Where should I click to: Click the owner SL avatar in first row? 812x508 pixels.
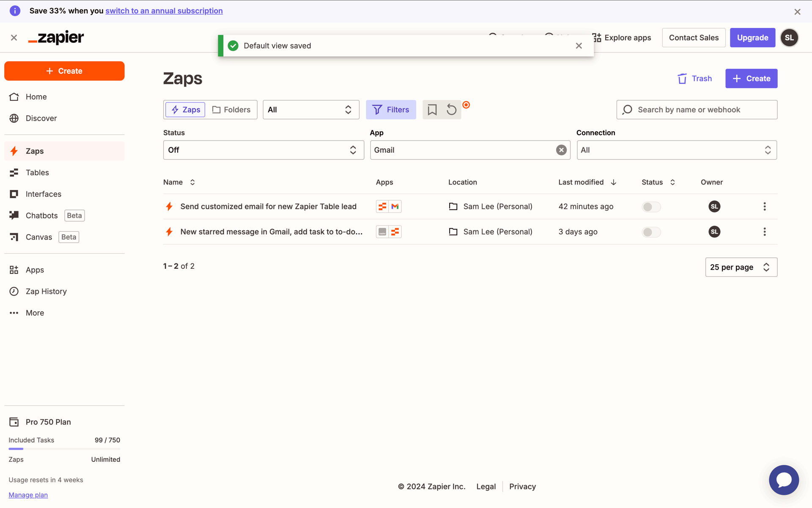(714, 207)
